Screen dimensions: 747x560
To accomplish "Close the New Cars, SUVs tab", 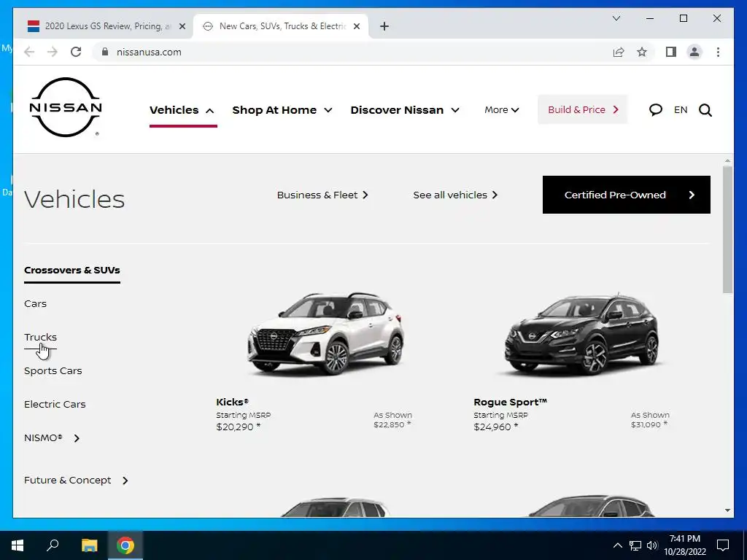I will coord(356,26).
